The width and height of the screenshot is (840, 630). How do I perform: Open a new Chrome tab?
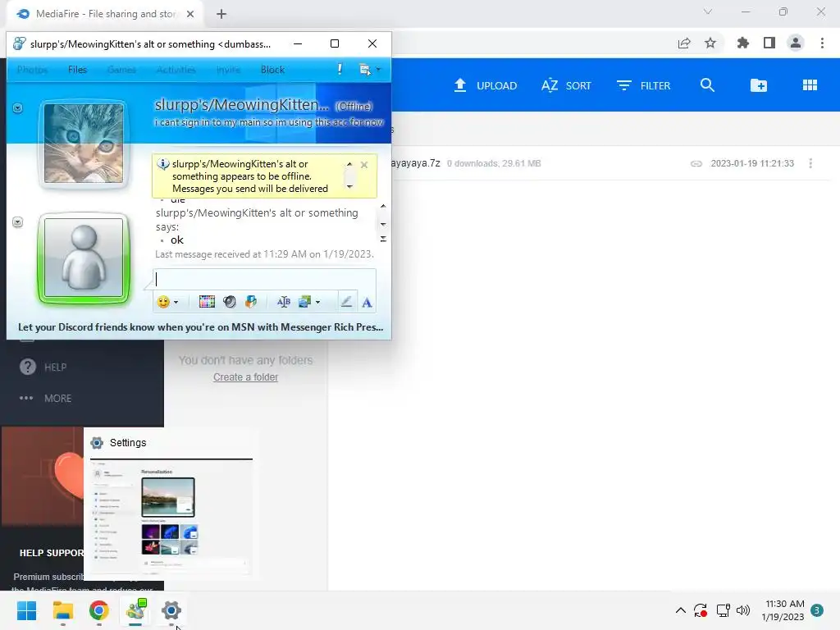click(221, 14)
